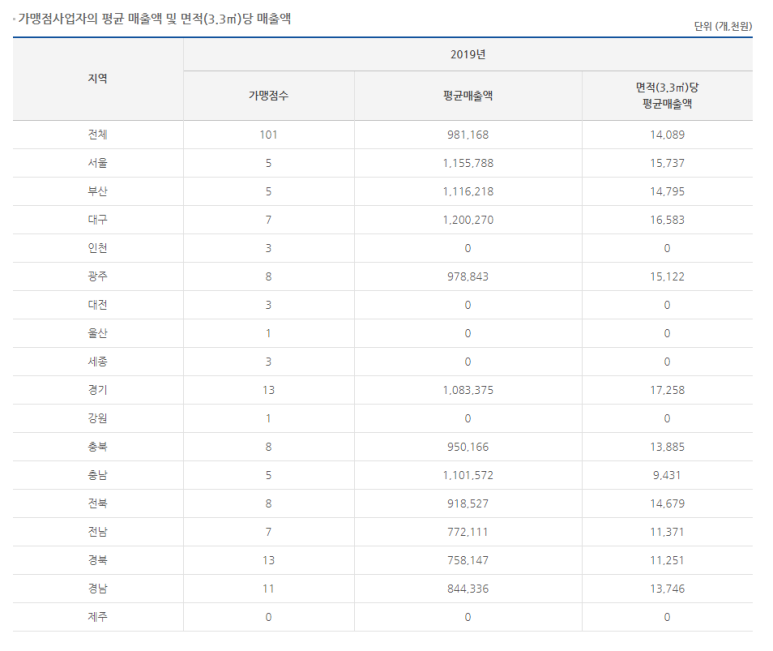773x651 pixels.
Task: Click the '2019년' header cell
Action: tap(467, 54)
